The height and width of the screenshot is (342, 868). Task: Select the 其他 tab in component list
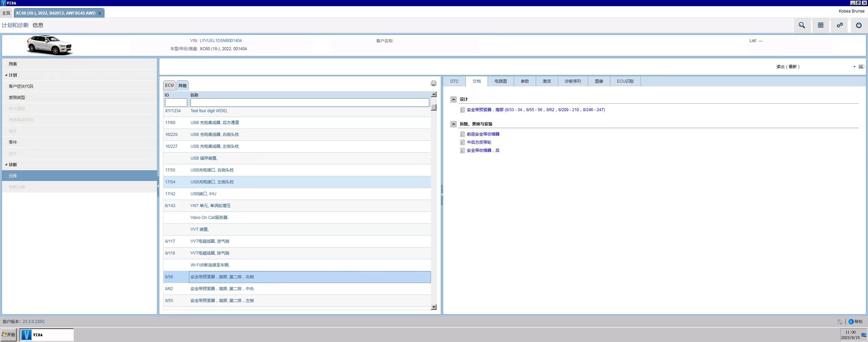(x=182, y=85)
